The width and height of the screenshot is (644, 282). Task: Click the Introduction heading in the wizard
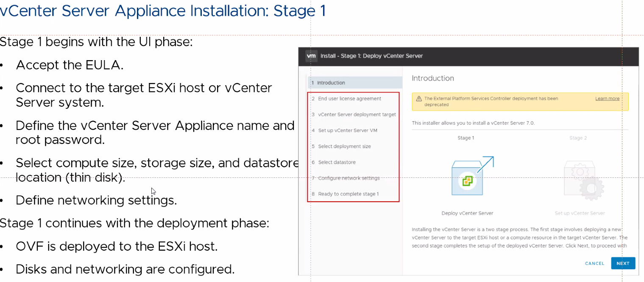432,78
